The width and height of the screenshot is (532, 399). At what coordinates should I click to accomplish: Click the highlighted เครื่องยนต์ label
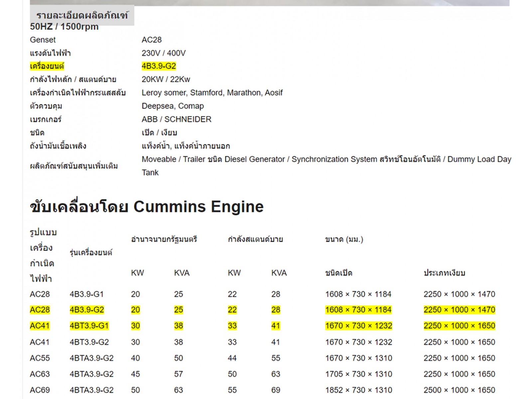click(x=47, y=66)
